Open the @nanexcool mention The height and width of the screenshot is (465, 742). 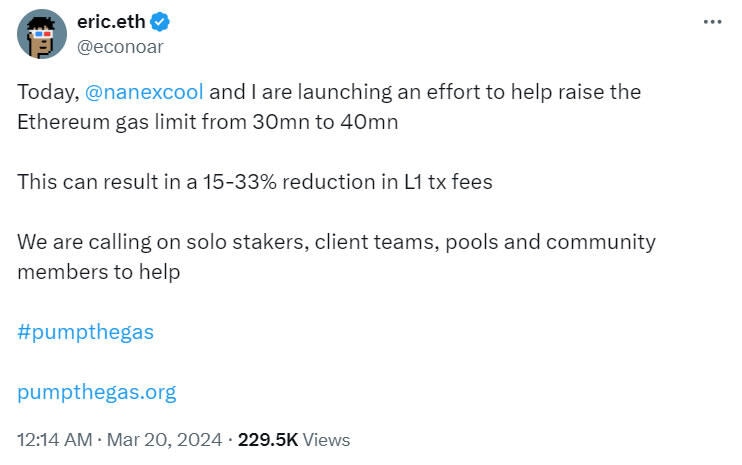145,92
